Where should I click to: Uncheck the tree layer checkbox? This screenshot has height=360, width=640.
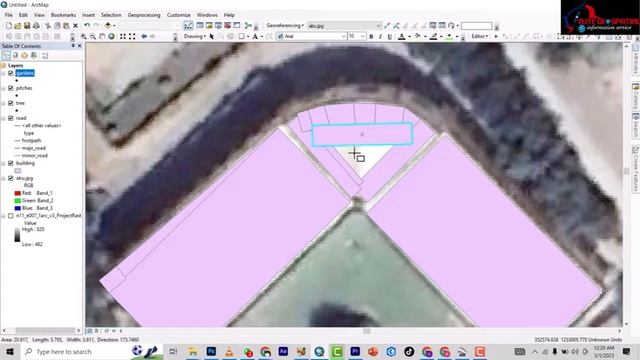point(11,103)
